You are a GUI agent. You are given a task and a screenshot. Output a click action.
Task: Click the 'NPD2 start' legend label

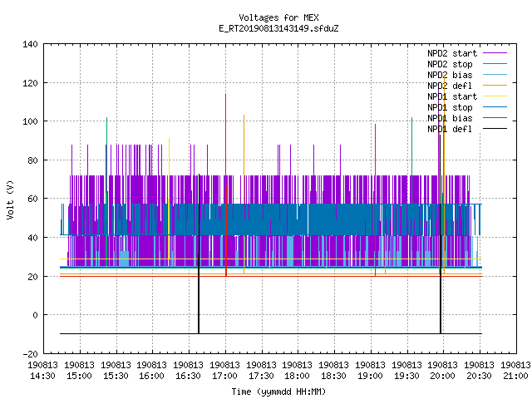[x=452, y=53]
